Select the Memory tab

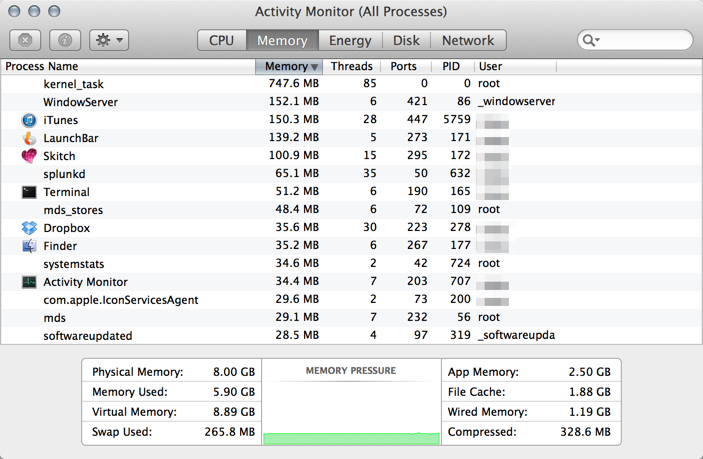pyautogui.click(x=282, y=40)
